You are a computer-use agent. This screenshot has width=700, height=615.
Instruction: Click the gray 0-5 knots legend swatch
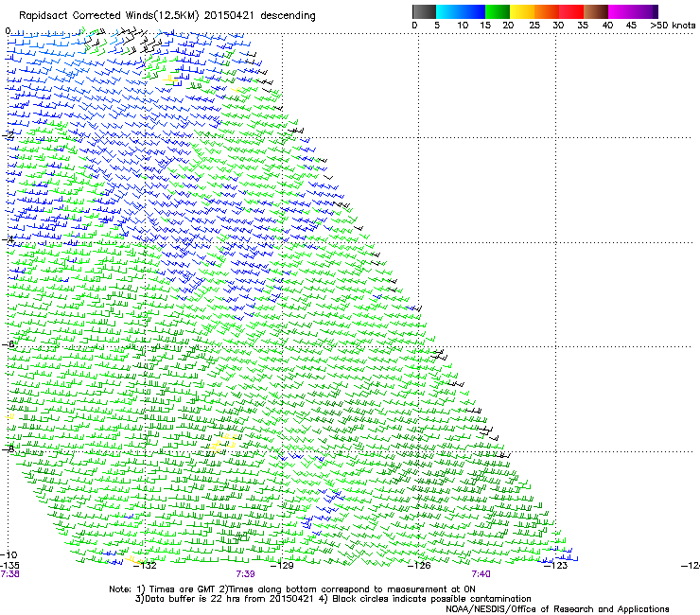pyautogui.click(x=424, y=11)
